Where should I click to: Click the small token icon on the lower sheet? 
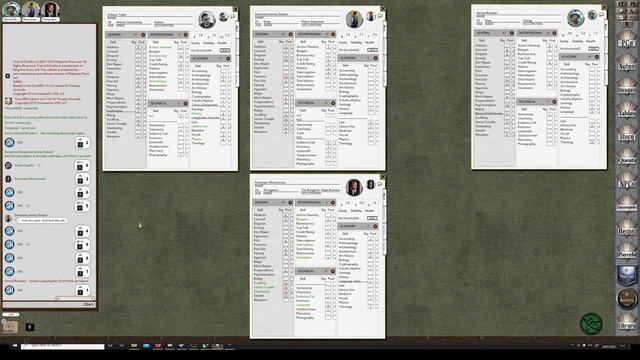click(x=371, y=184)
